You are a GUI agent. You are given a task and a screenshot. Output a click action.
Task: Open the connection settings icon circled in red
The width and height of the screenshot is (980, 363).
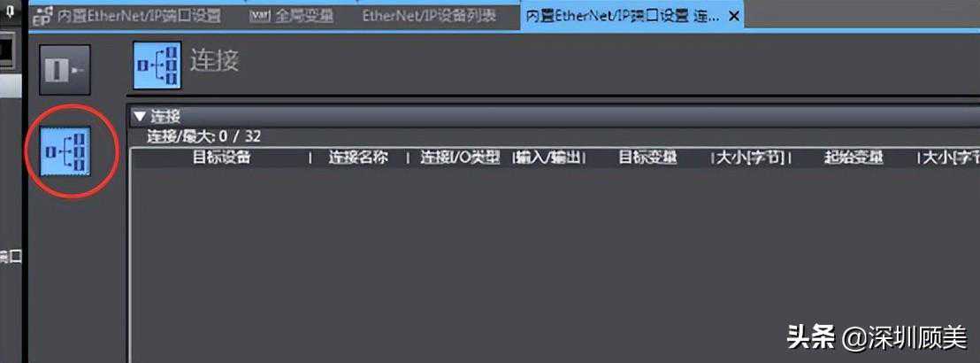pyautogui.click(x=65, y=151)
